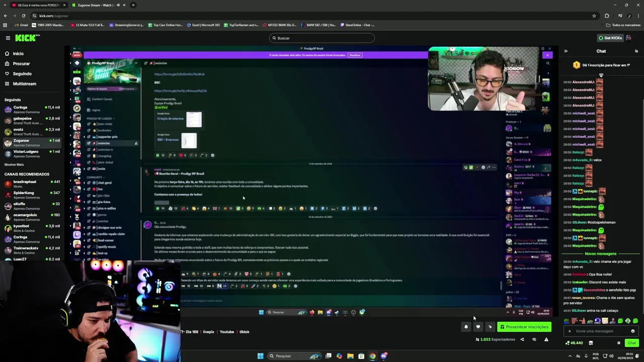Open chat settings gear icon

coord(619,343)
